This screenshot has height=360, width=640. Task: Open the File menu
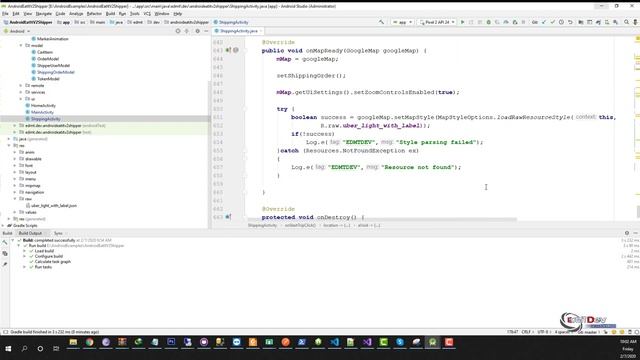(5, 13)
